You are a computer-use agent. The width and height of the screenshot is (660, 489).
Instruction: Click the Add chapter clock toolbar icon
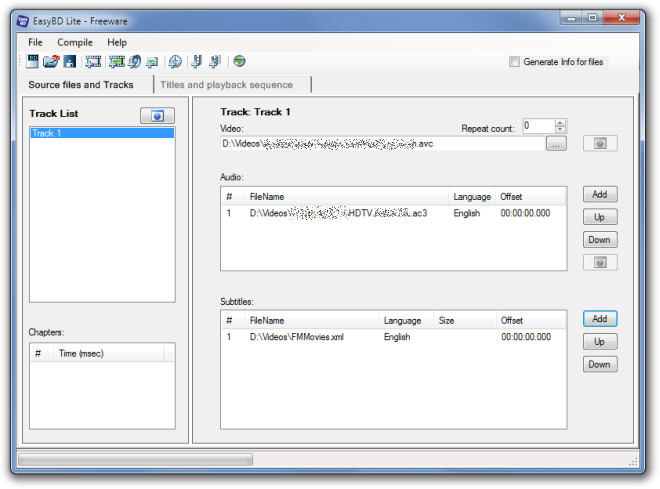[x=175, y=61]
